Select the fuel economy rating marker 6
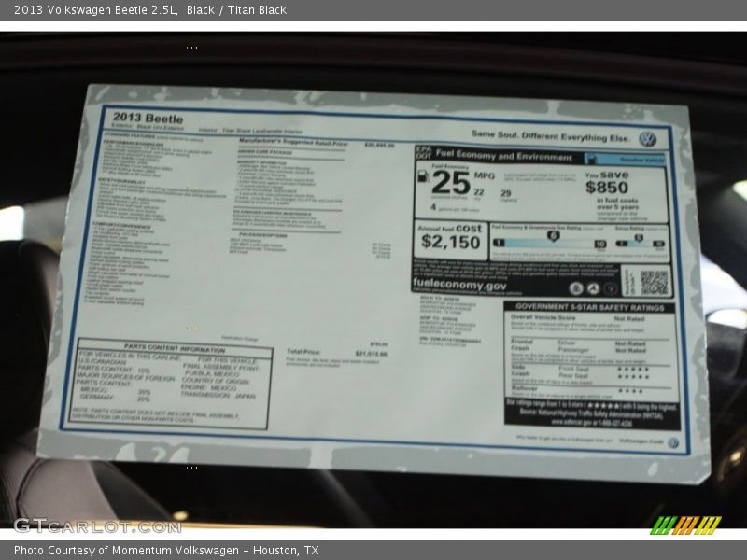The height and width of the screenshot is (560, 747). (x=553, y=236)
